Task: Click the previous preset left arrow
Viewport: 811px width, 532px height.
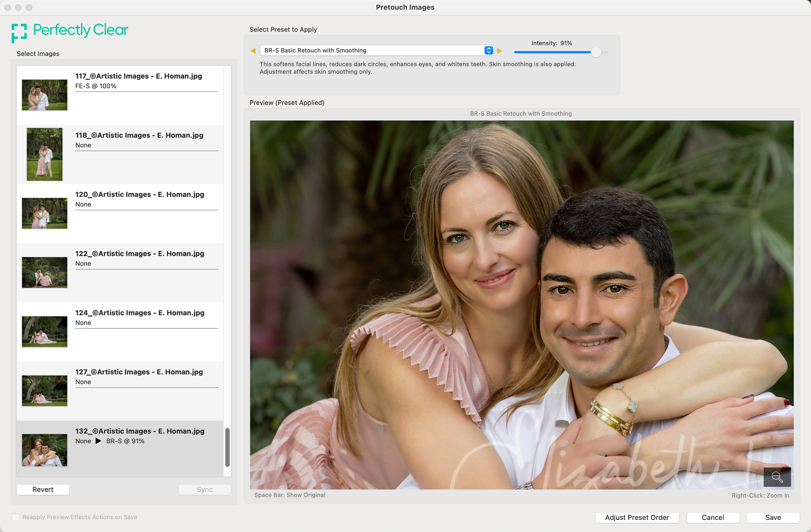Action: pyautogui.click(x=253, y=51)
